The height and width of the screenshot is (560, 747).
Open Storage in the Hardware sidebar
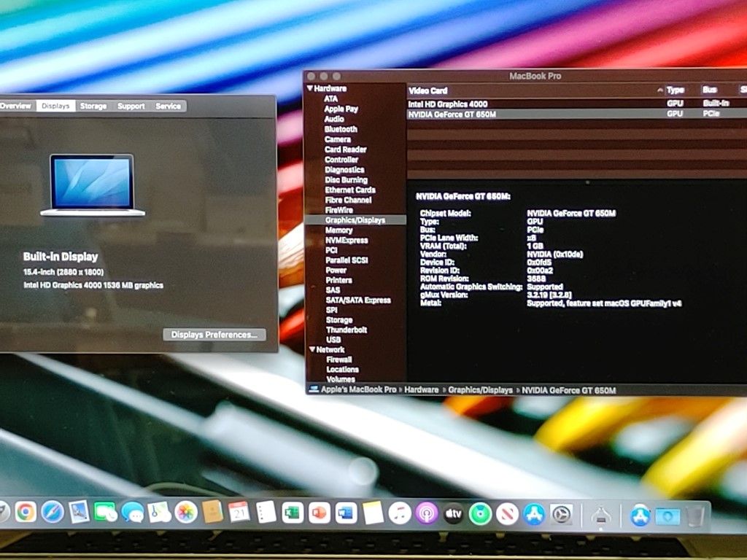pos(339,320)
